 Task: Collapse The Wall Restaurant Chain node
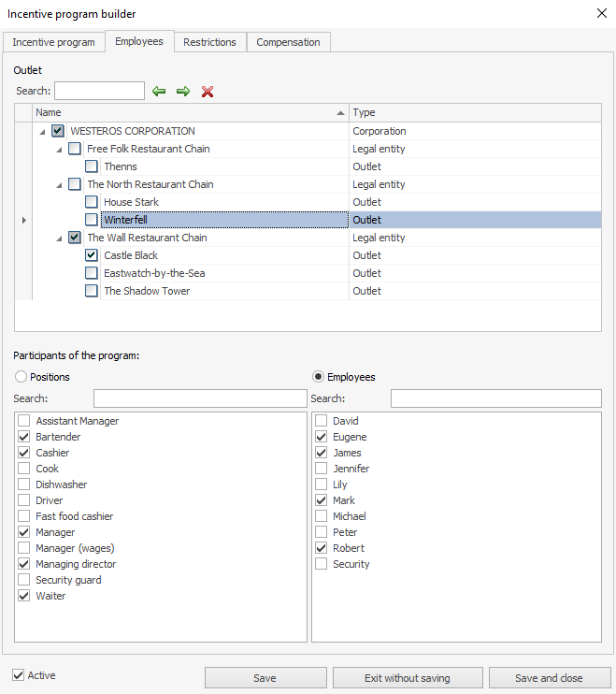tap(59, 239)
